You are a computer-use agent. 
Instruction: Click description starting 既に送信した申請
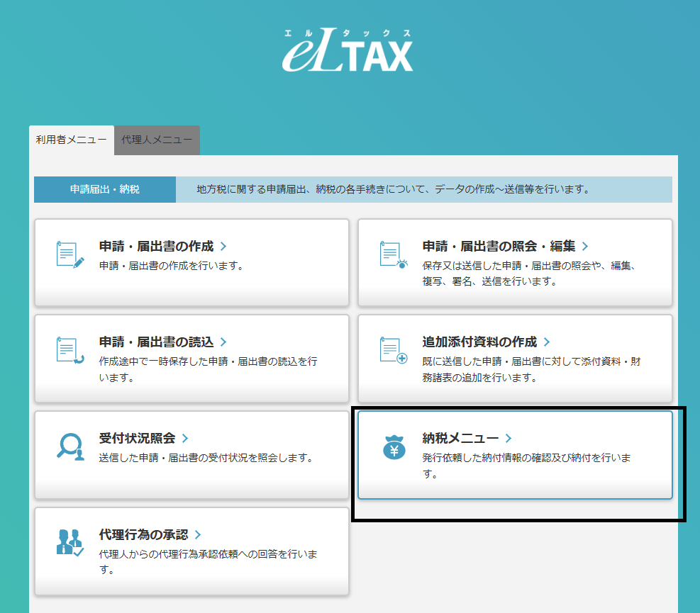coord(531,369)
